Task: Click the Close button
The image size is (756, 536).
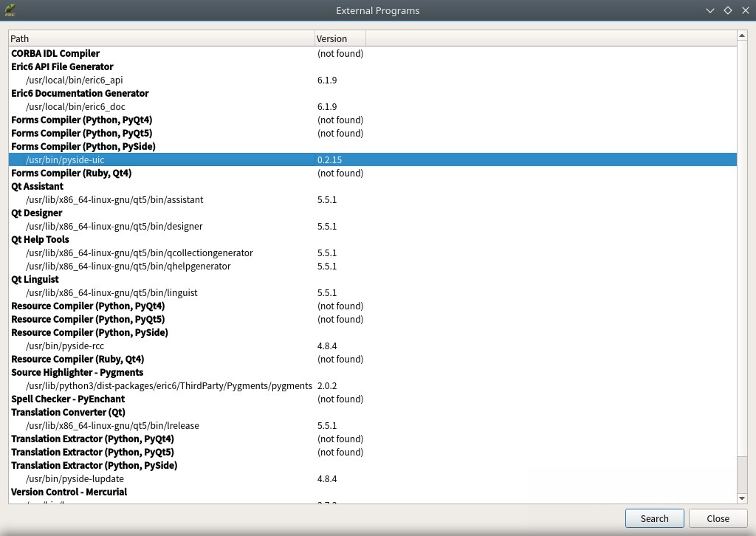Action: [x=718, y=518]
